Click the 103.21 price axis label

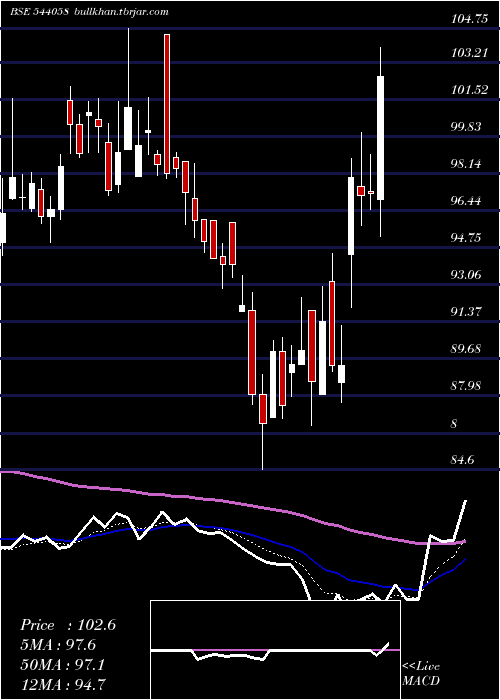tap(469, 53)
